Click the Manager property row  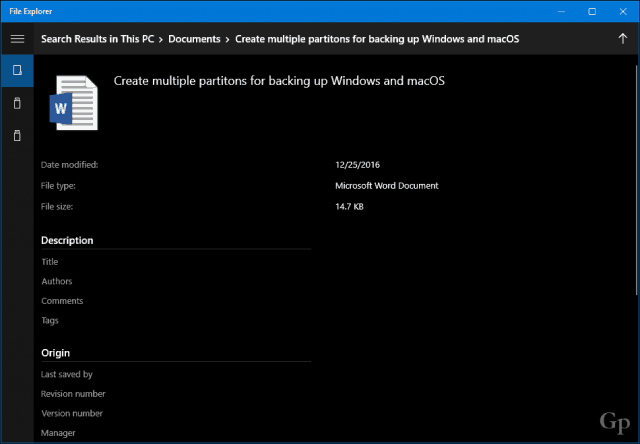tap(58, 433)
